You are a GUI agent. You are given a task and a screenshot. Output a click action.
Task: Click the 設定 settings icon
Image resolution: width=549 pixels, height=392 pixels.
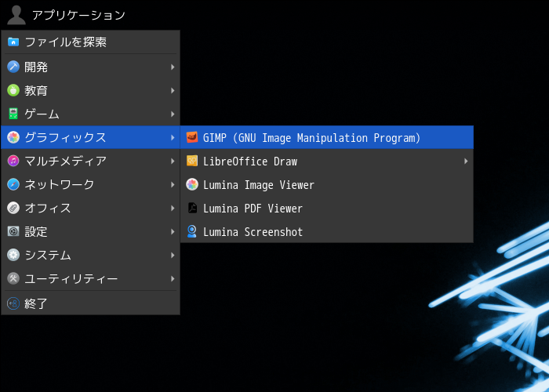coord(13,231)
